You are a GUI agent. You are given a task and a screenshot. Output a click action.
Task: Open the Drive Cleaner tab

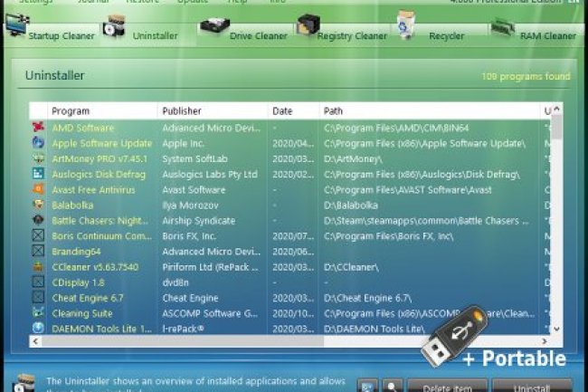pyautogui.click(x=244, y=29)
